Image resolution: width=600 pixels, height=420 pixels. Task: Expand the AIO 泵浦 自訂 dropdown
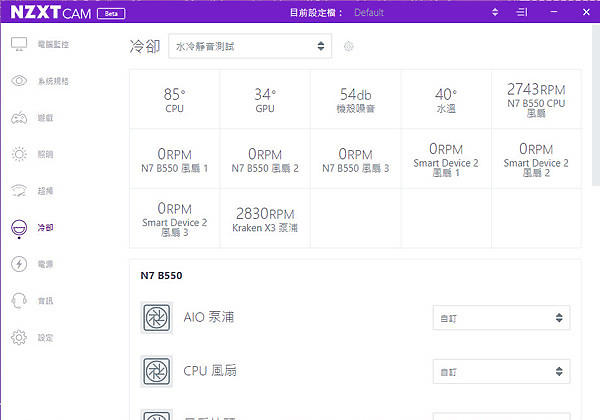tap(501, 317)
